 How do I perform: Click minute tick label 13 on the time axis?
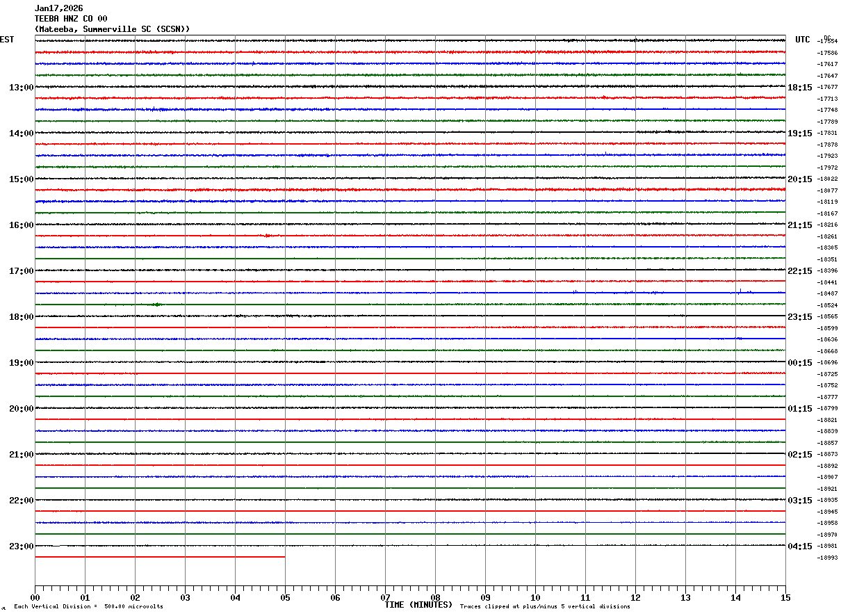(685, 598)
